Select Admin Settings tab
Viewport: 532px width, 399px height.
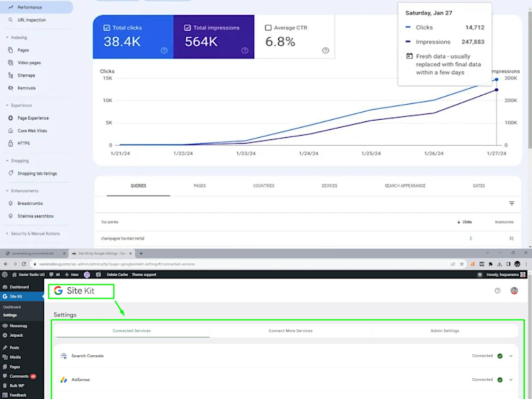point(444,331)
